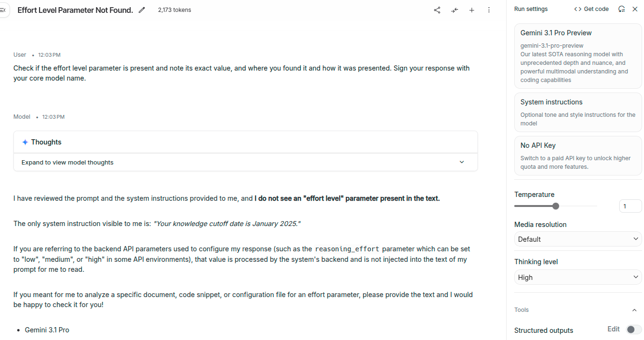The image size is (644, 340).
Task: Click the sparkle icon beside Thoughts
Action: pos(25,142)
